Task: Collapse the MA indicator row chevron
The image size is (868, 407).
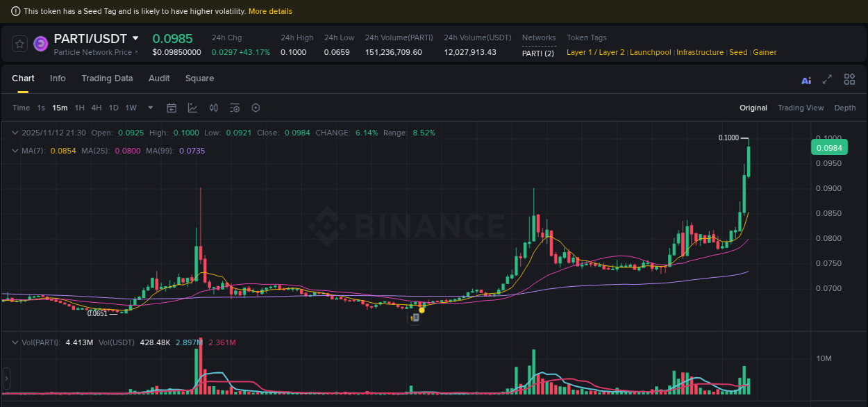Action: 15,150
